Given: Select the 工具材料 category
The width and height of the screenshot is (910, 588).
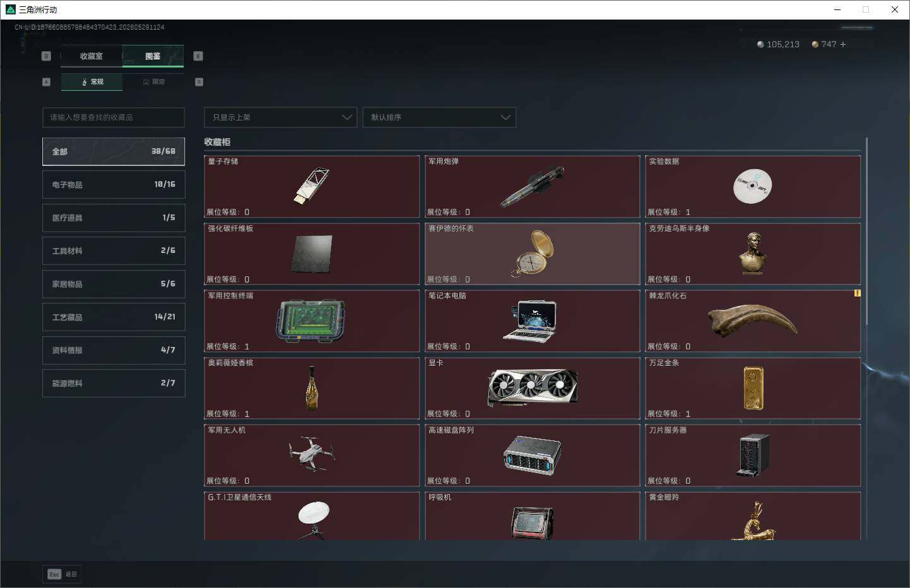Looking at the screenshot, I should point(114,251).
